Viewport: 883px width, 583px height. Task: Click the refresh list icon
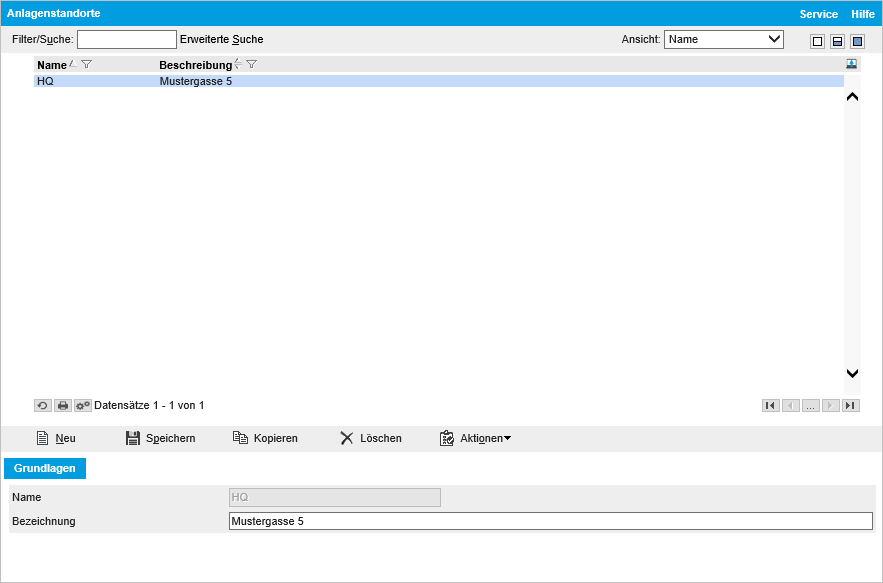(x=43, y=405)
